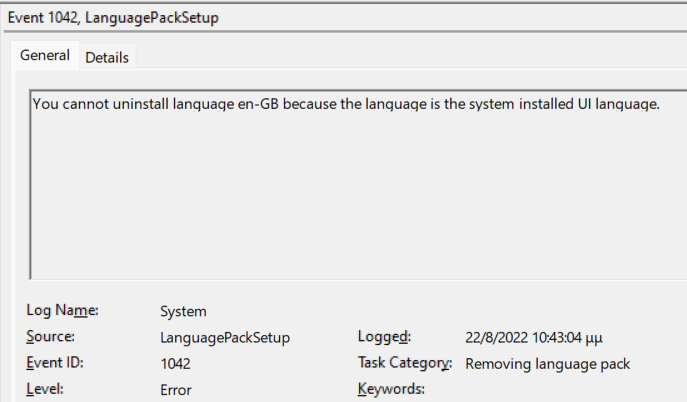
Task: Select the 1042 Event ID value
Action: 175,364
